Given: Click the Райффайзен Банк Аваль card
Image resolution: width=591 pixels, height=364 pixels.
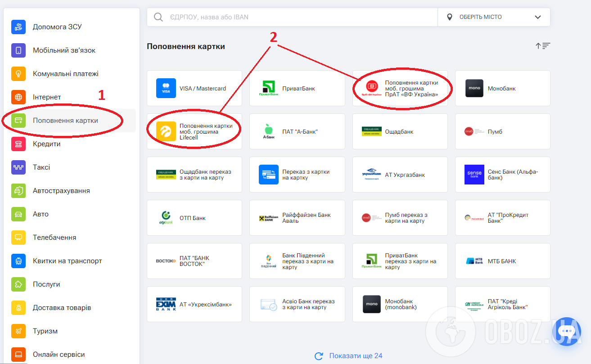Looking at the screenshot, I should click(297, 218).
